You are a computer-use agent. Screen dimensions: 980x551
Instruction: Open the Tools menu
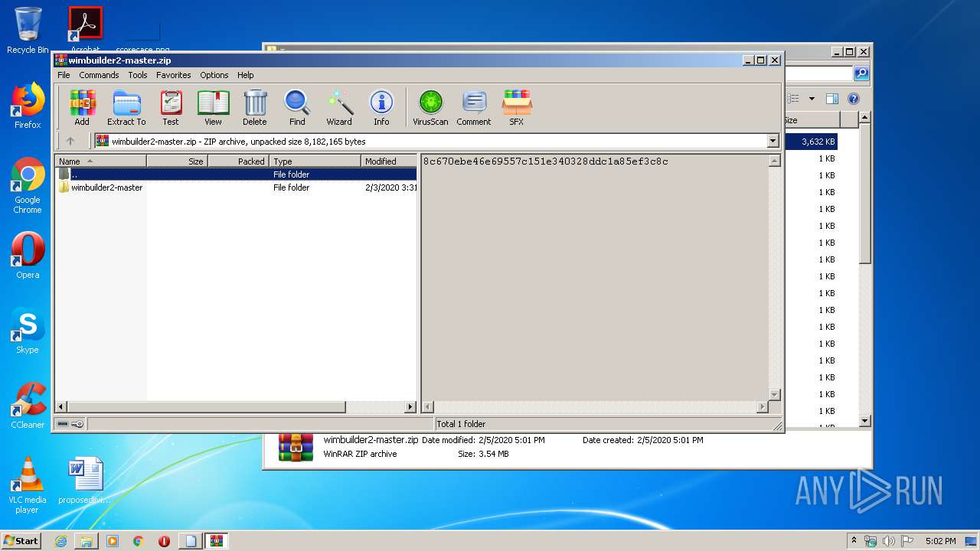pyautogui.click(x=138, y=75)
